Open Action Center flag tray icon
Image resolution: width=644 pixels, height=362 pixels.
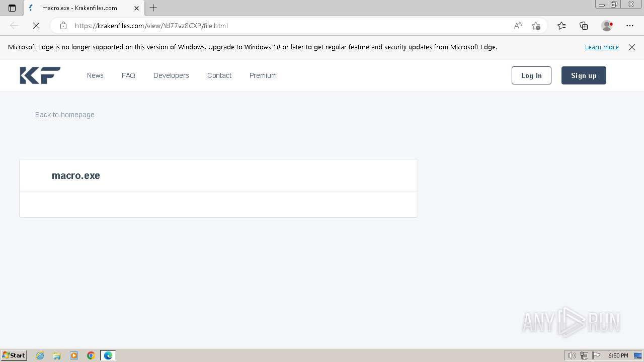596,355
